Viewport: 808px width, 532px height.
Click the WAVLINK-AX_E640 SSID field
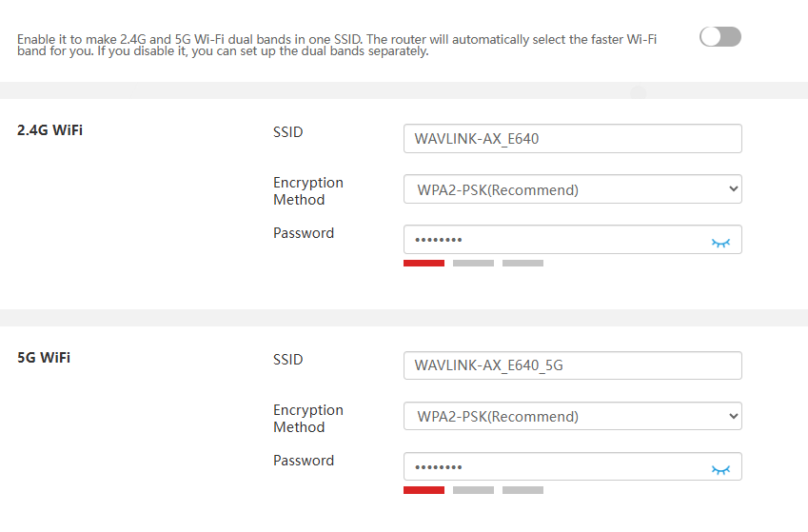(x=572, y=139)
